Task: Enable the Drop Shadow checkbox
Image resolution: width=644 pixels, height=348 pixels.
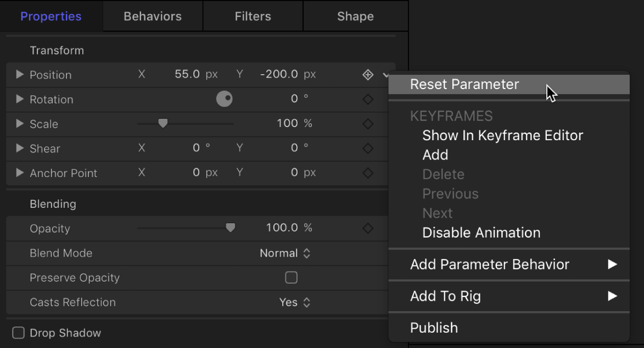Action: [x=18, y=333]
